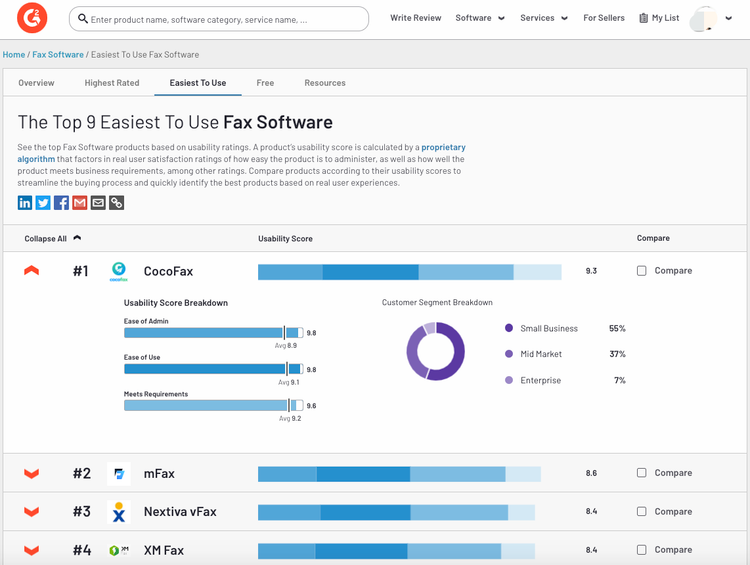The width and height of the screenshot is (750, 565).
Task: Click the Mid Market legend dot
Action: click(509, 354)
